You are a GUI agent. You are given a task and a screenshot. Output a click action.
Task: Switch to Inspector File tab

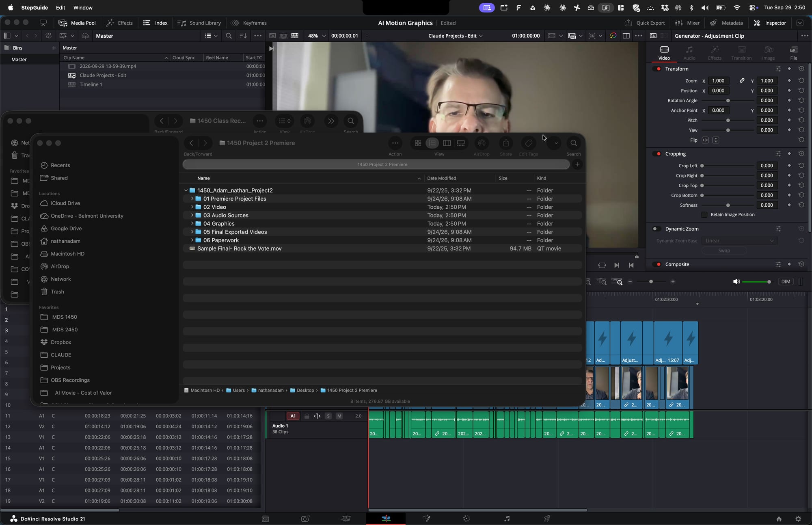[x=794, y=53]
